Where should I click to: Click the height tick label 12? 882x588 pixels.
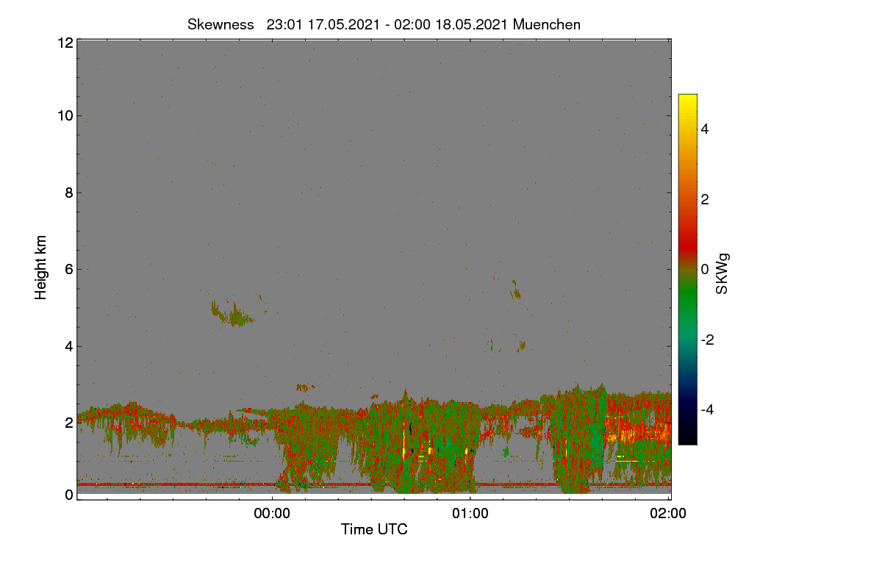click(65, 43)
